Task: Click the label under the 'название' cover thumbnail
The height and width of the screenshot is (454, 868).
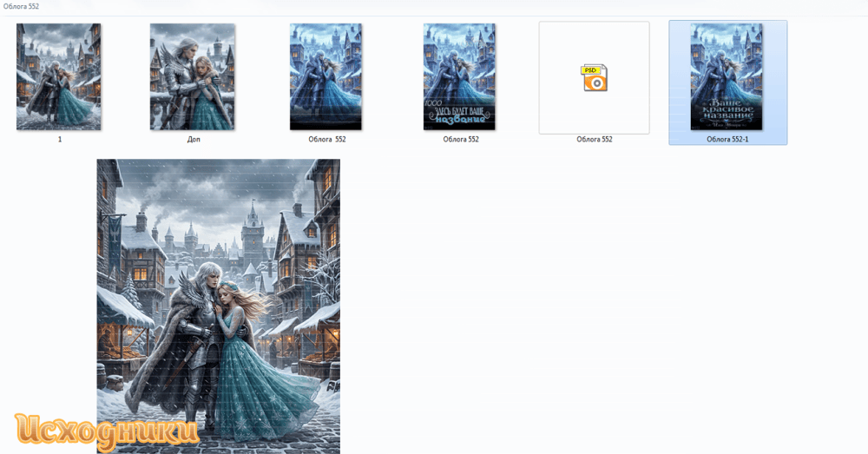Action: coord(461,140)
